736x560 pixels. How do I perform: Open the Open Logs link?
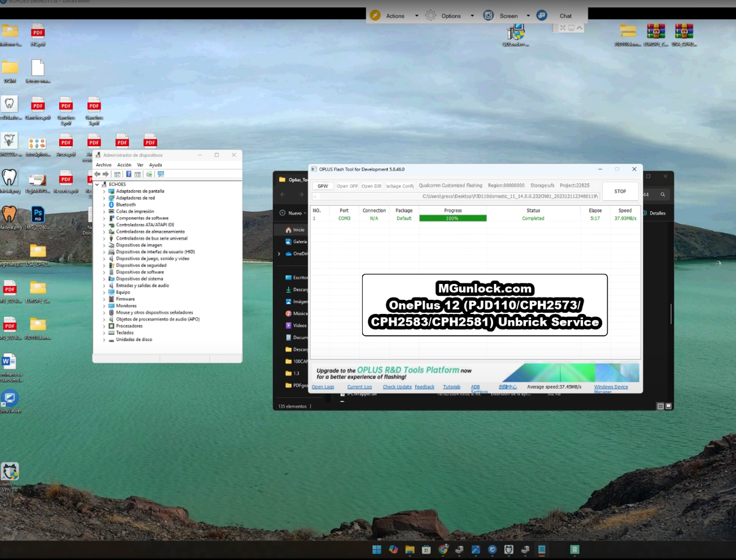coord(323,387)
